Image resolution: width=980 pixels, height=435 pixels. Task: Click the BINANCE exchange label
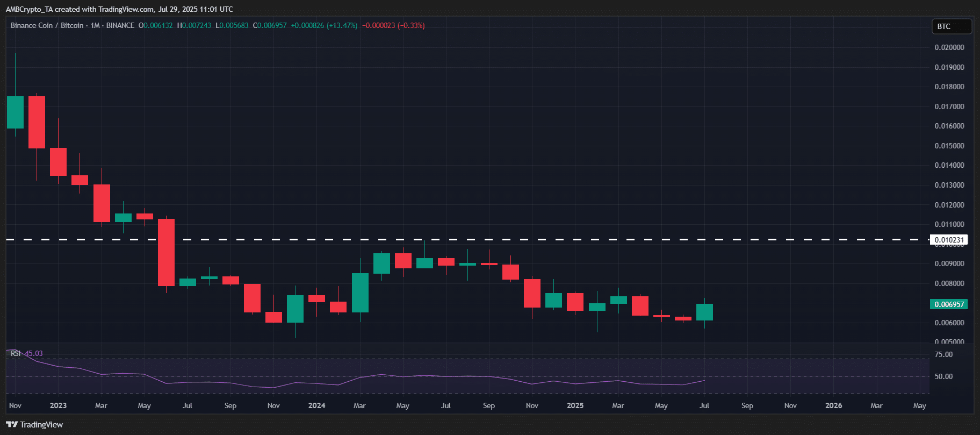120,25
